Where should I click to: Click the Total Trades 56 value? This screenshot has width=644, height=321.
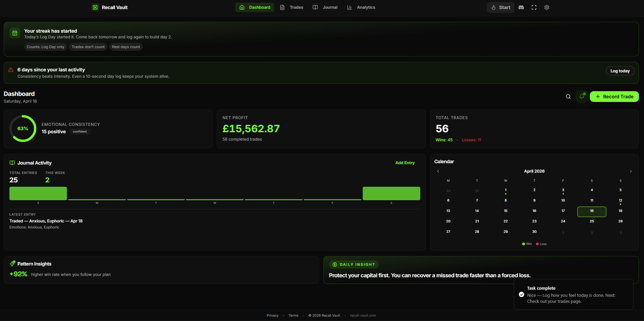tap(442, 129)
